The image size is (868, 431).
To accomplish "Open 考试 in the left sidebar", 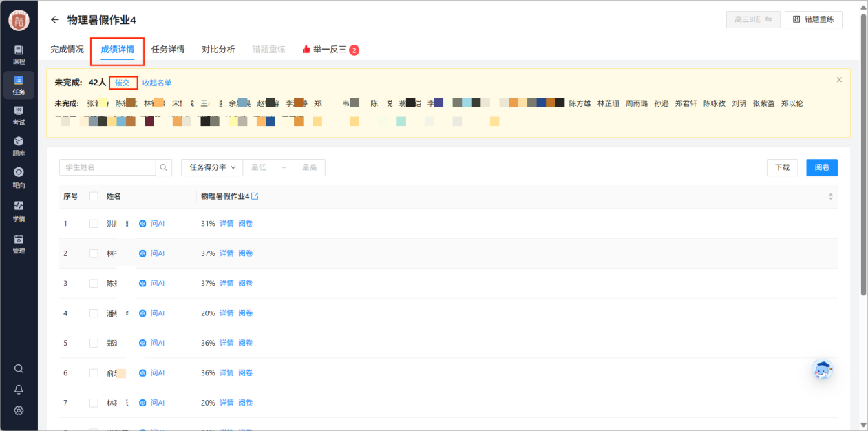I will (x=19, y=115).
